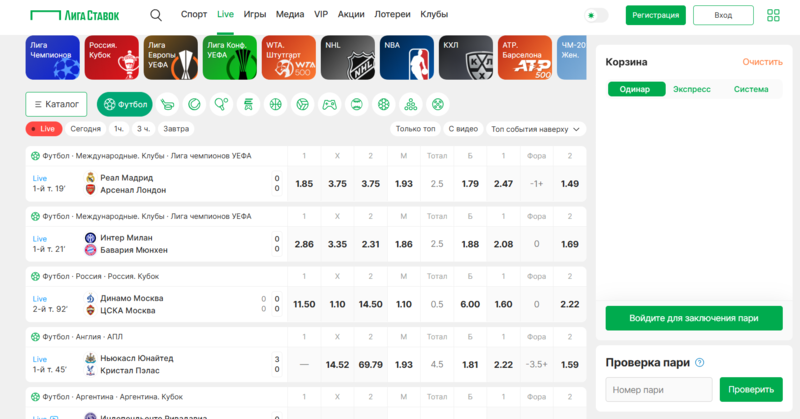The width and height of the screenshot is (800, 419).
Task: Select the table tennis sport icon
Action: (x=221, y=103)
